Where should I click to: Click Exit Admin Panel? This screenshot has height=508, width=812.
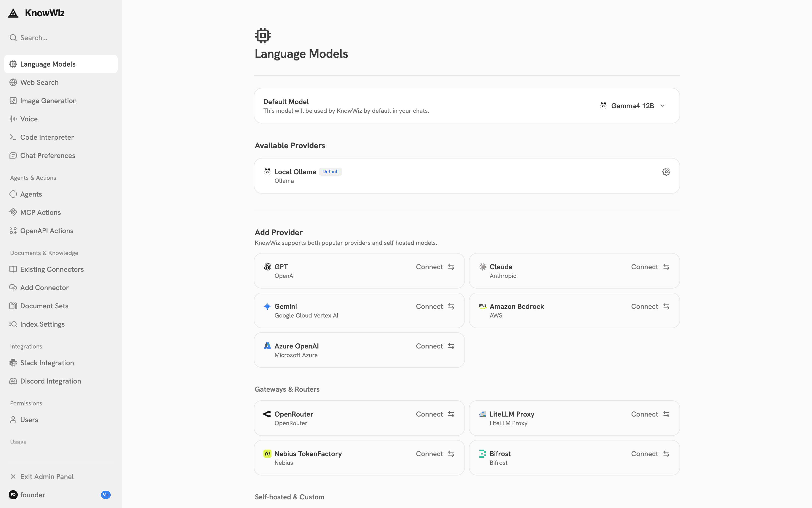tap(61, 477)
